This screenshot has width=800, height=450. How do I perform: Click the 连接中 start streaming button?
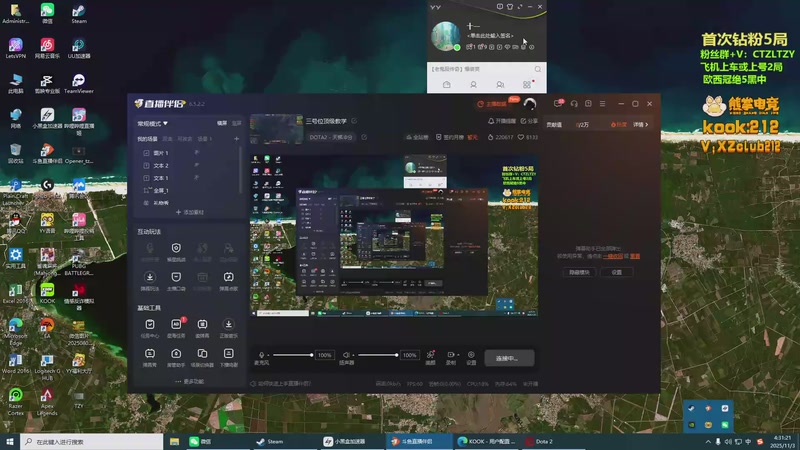click(x=509, y=358)
